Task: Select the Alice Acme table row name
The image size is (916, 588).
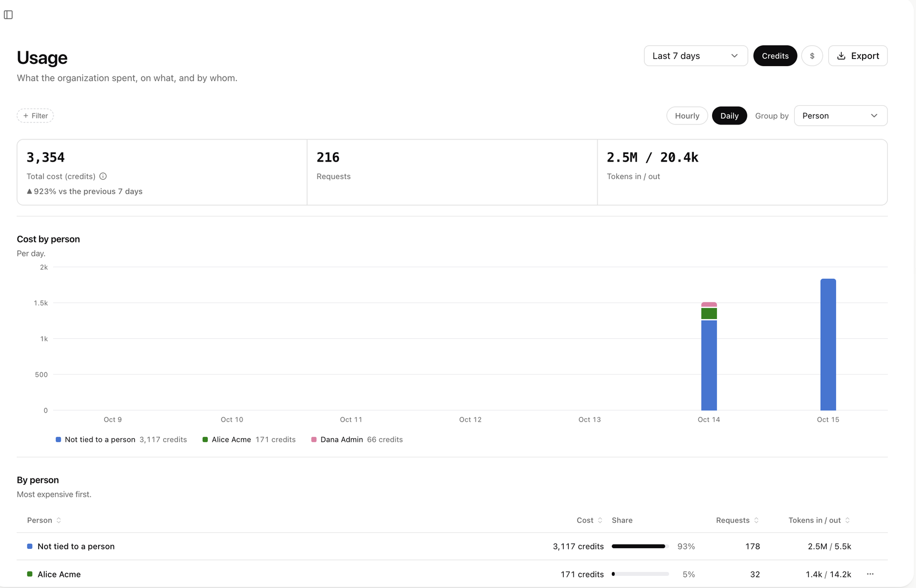Action: point(59,574)
